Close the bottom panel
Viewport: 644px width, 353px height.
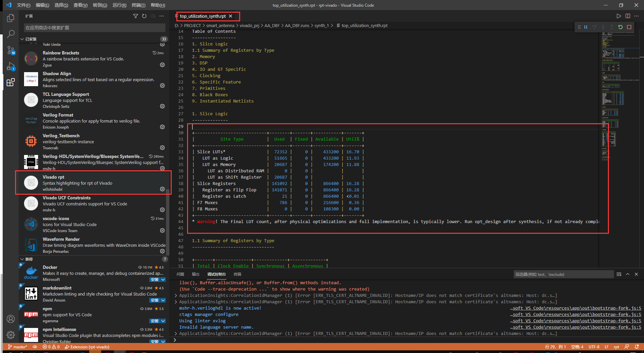636,274
